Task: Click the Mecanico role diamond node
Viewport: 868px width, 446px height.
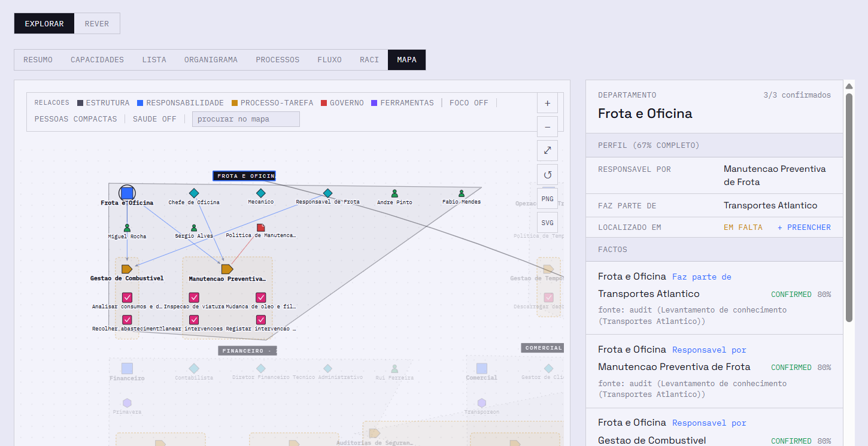Action: coord(261,193)
